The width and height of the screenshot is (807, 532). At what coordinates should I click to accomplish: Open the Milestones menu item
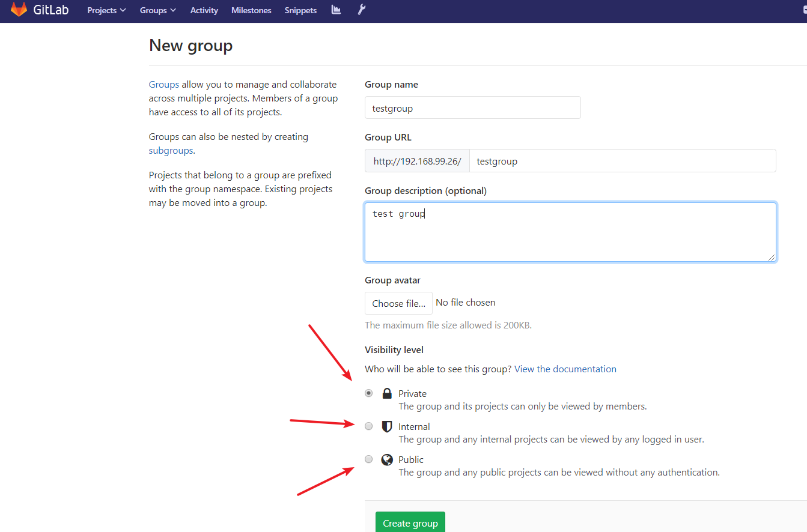pos(251,10)
